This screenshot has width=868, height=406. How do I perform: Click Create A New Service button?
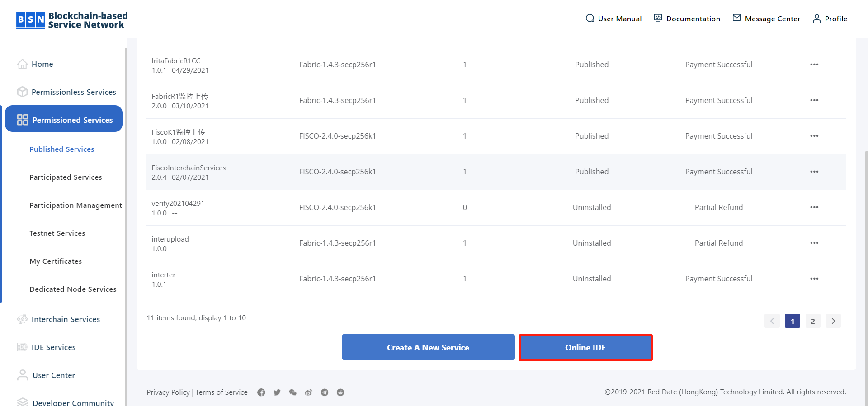[x=428, y=347]
